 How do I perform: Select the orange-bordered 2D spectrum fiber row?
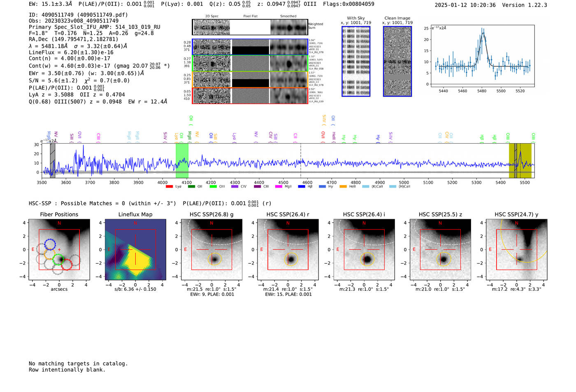click(250, 79)
